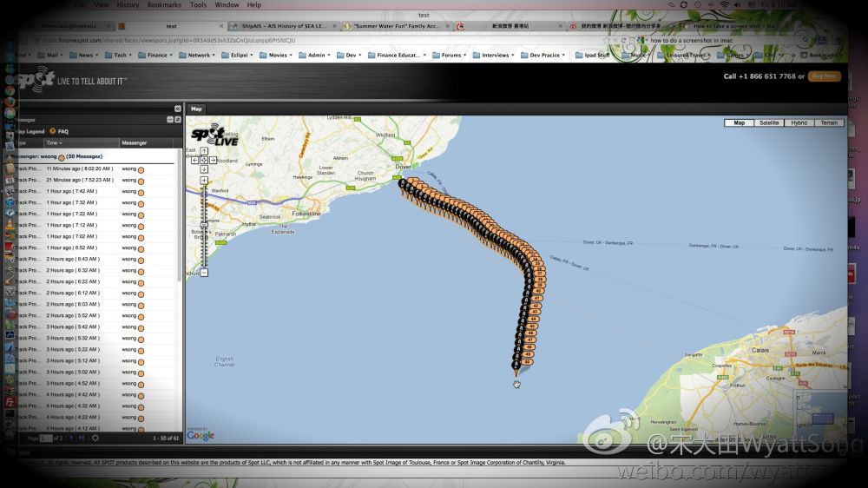Viewport: 868px width, 488px height.
Task: Pan the map down with arrow button
Action: pos(204,169)
